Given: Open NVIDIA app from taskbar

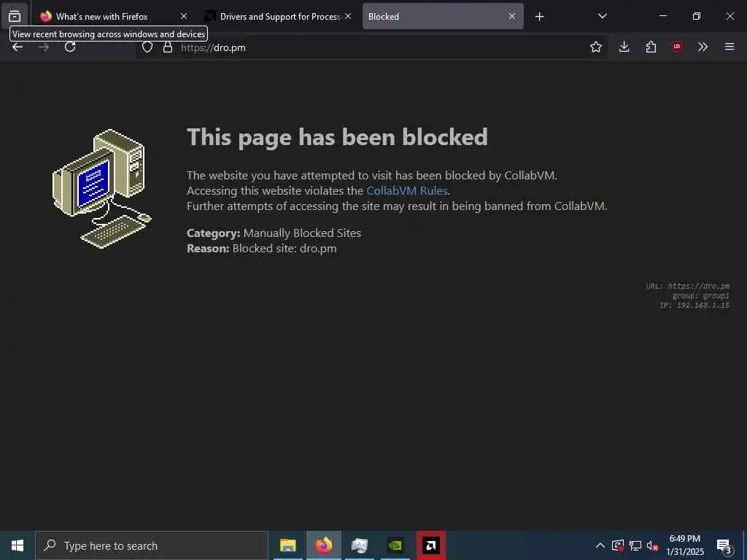Looking at the screenshot, I should pyautogui.click(x=395, y=545).
